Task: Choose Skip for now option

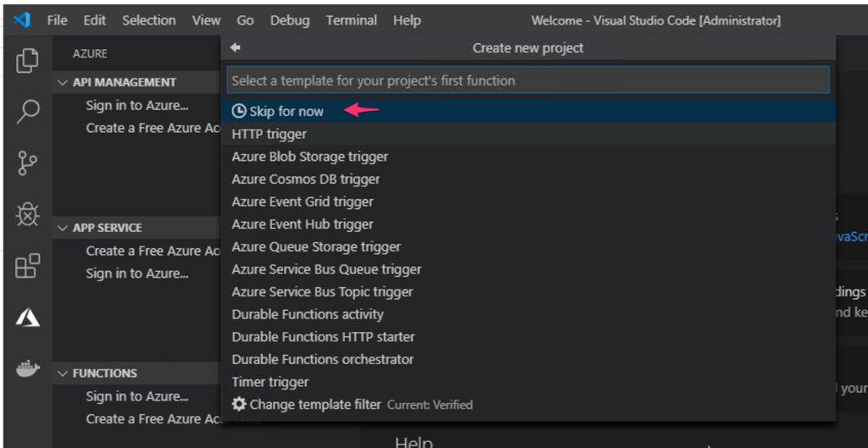Action: click(286, 112)
